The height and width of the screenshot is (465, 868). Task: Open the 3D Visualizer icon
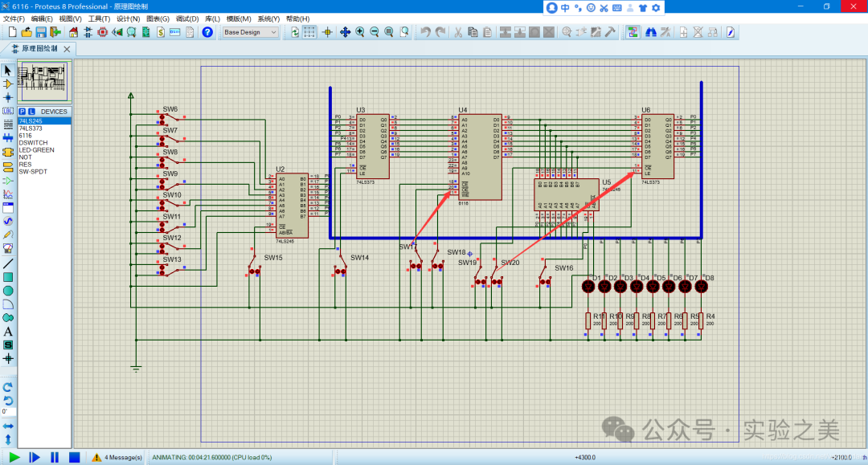[117, 33]
